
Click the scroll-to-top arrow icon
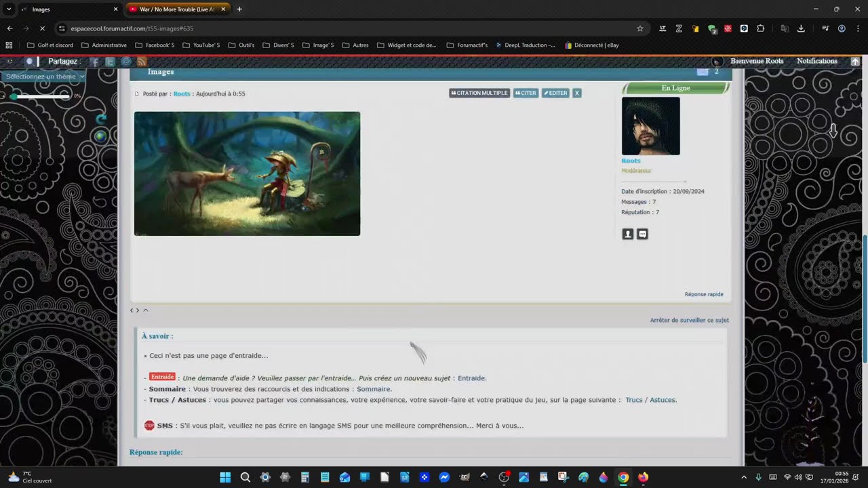point(855,61)
